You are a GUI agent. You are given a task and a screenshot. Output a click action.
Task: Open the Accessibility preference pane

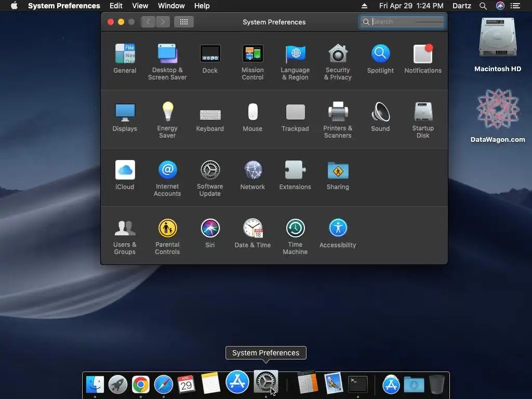(338, 233)
